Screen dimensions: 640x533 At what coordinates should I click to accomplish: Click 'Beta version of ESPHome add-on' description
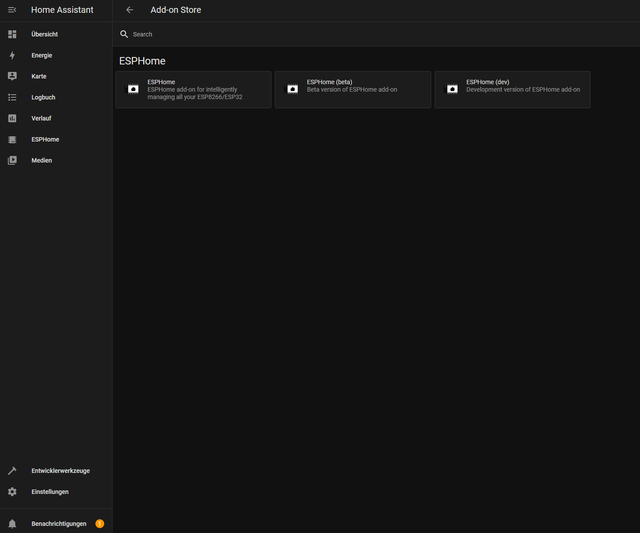click(352, 89)
